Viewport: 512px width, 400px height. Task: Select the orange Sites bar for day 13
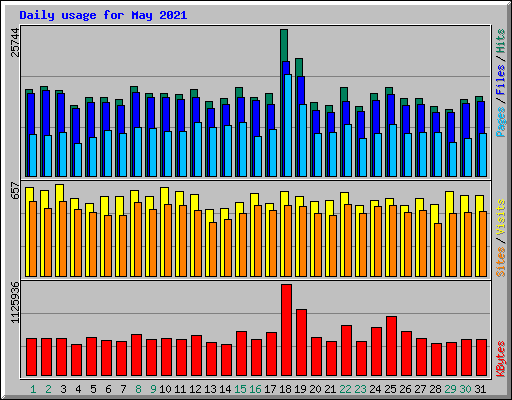click(x=213, y=249)
